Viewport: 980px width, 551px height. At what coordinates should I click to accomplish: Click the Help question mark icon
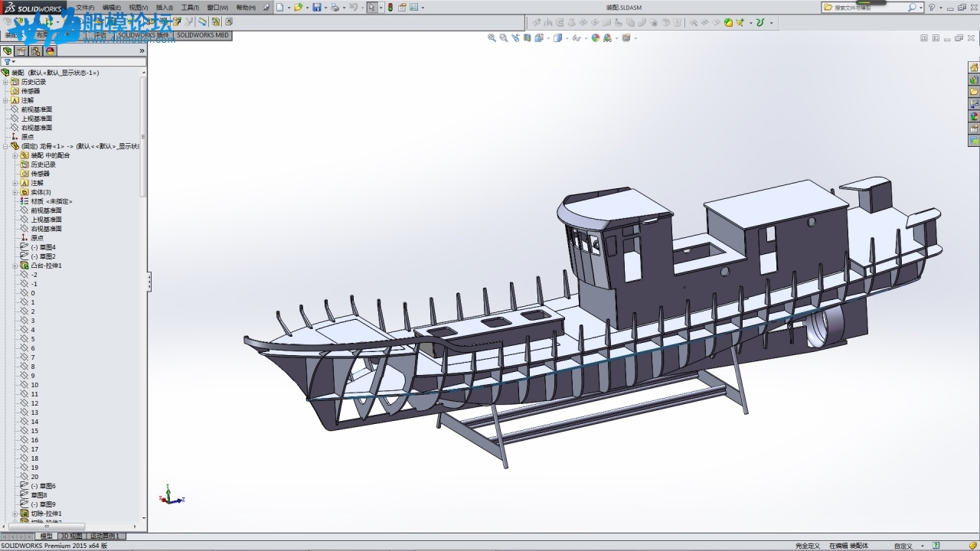pyautogui.click(x=932, y=7)
